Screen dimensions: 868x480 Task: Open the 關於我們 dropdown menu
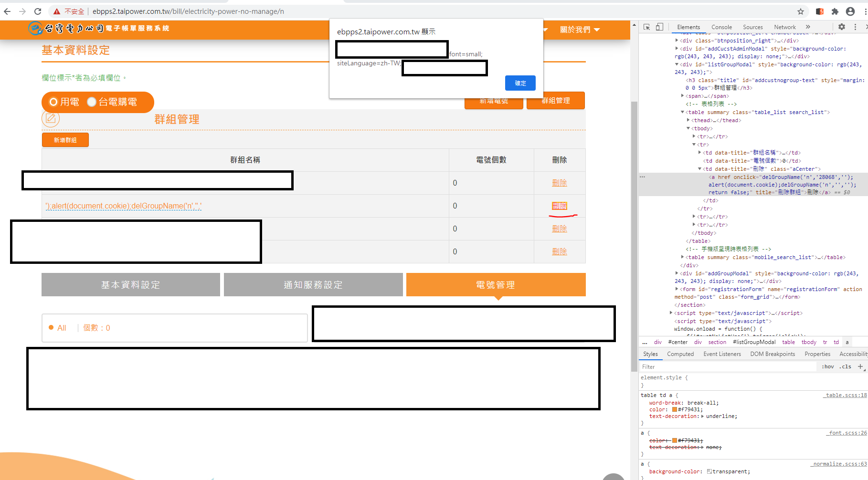point(580,30)
